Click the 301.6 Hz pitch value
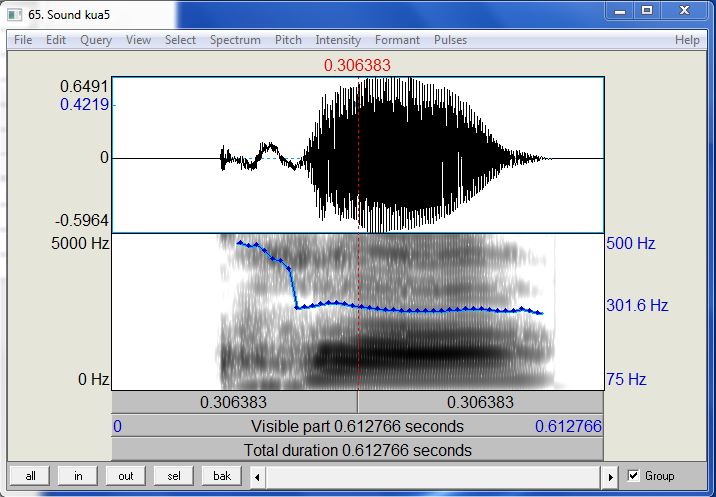Image resolution: width=716 pixels, height=497 pixels. pyautogui.click(x=637, y=305)
